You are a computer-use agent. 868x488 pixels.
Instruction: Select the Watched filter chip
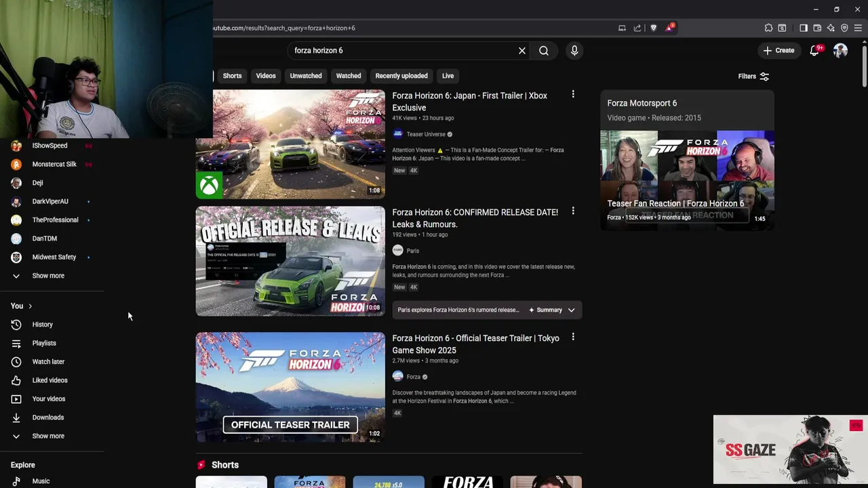[x=349, y=76]
